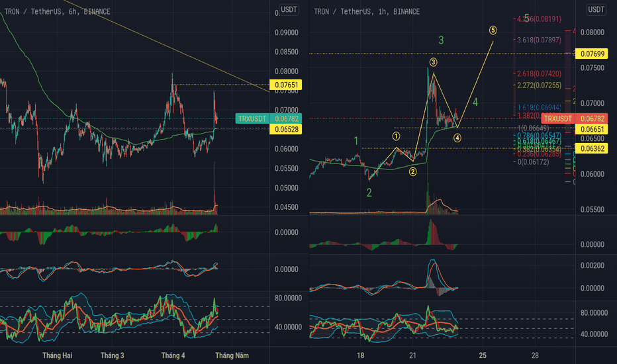
Task: Click the green wave label 3
Action: pos(441,40)
